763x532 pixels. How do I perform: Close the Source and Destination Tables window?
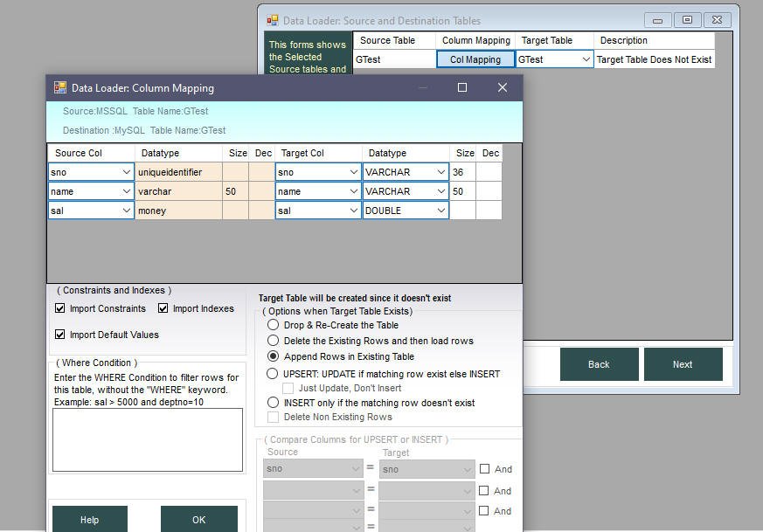click(717, 20)
